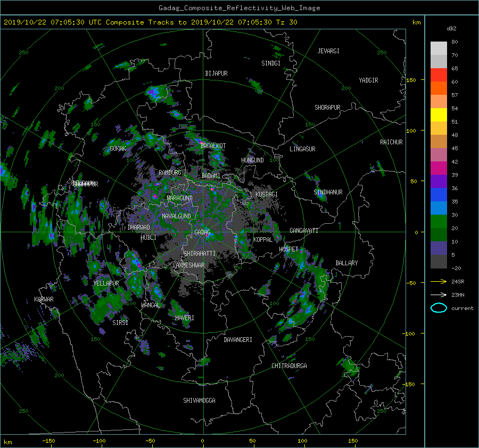Click the 65 value in dBZ legend
The height and width of the screenshot is (448, 479).
coord(455,69)
